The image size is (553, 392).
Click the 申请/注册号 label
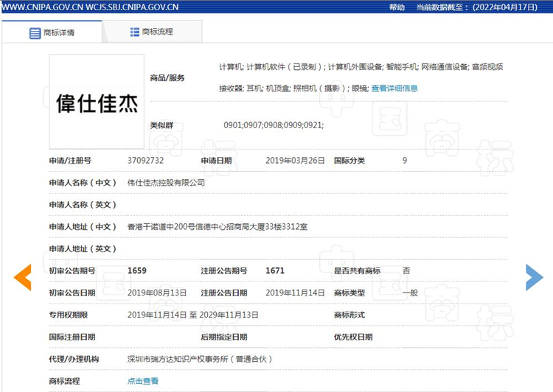70,161
